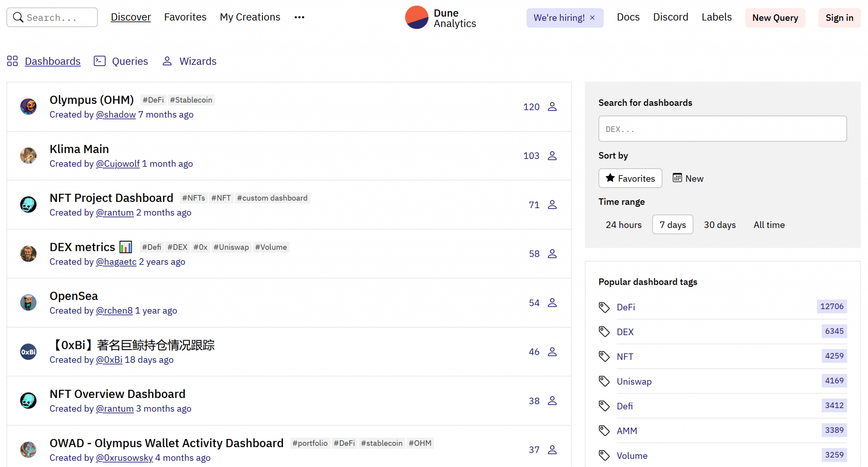
Task: Click person icon on NFT Project Dashboard row
Action: coord(552,205)
